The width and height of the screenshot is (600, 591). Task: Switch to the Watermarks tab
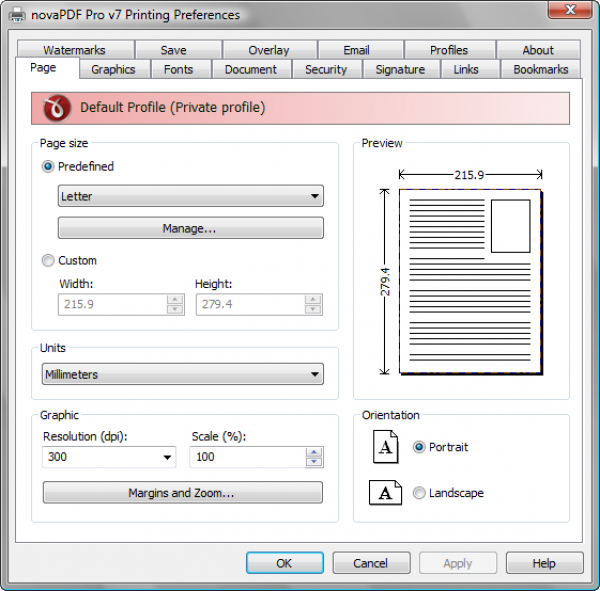(75, 50)
